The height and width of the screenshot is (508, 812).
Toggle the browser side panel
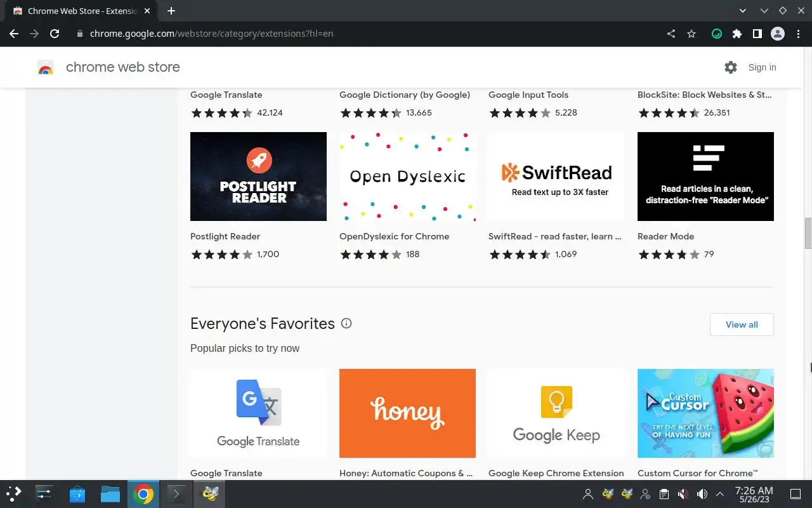coord(757,34)
